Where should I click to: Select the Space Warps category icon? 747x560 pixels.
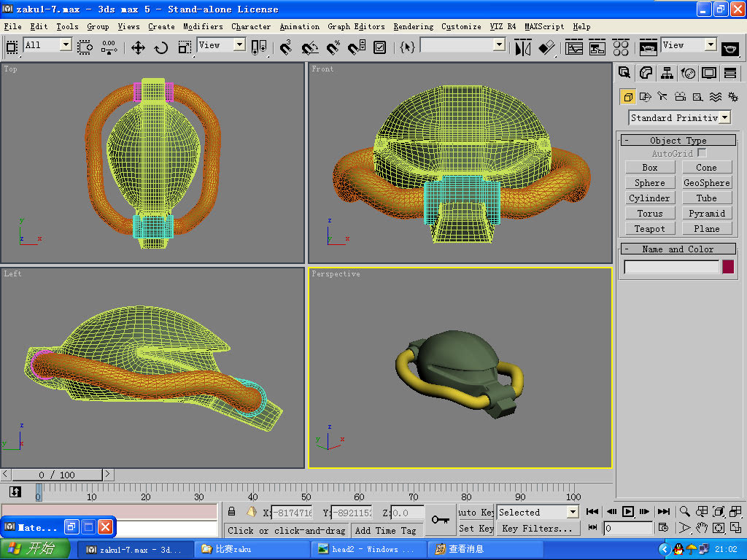[x=716, y=97]
